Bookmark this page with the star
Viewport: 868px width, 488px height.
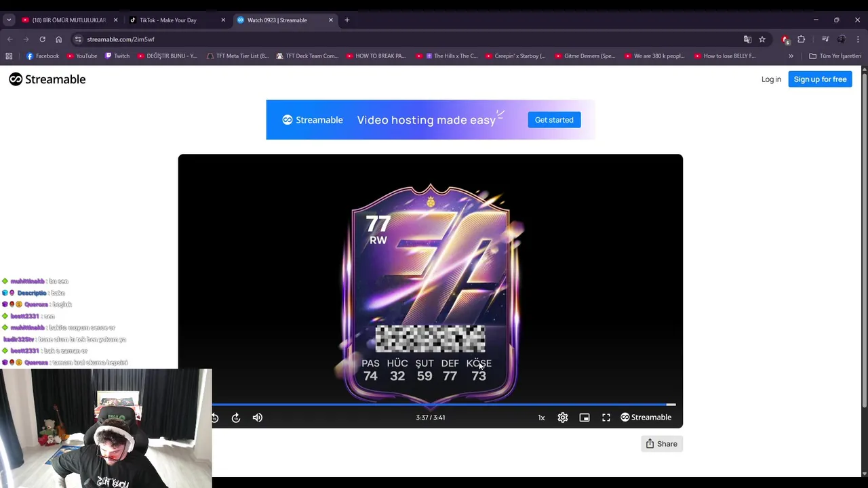[762, 39]
